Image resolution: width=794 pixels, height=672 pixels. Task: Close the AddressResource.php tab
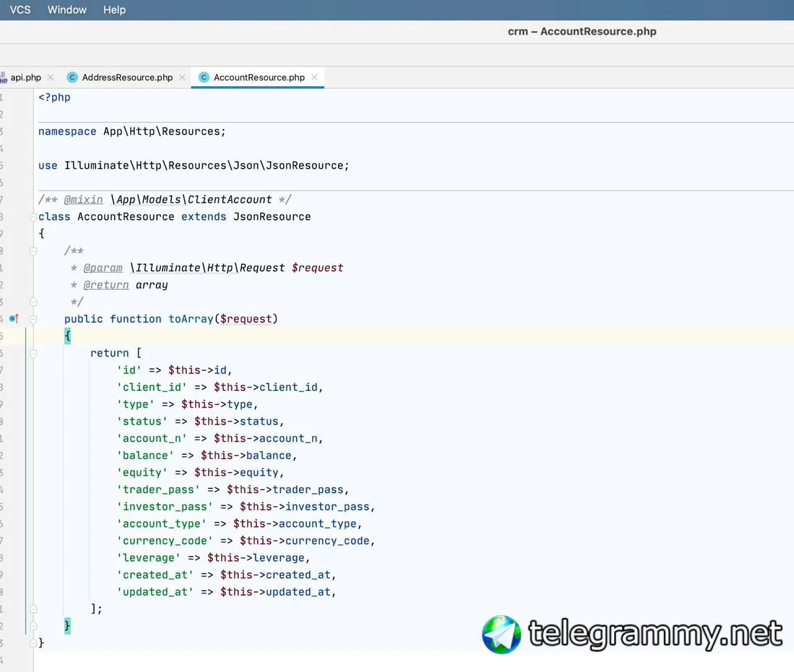click(182, 78)
